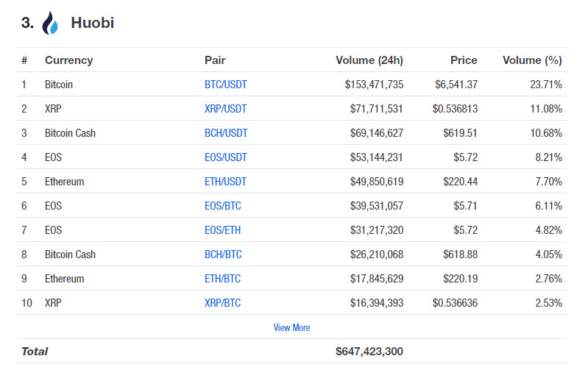Select Bitcoin Cash name in row 8

(70, 254)
